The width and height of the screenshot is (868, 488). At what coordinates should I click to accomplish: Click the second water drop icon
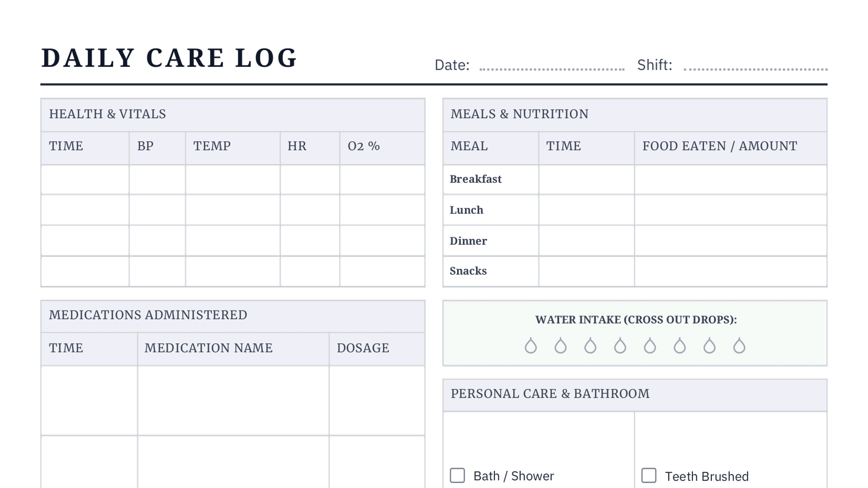point(560,346)
